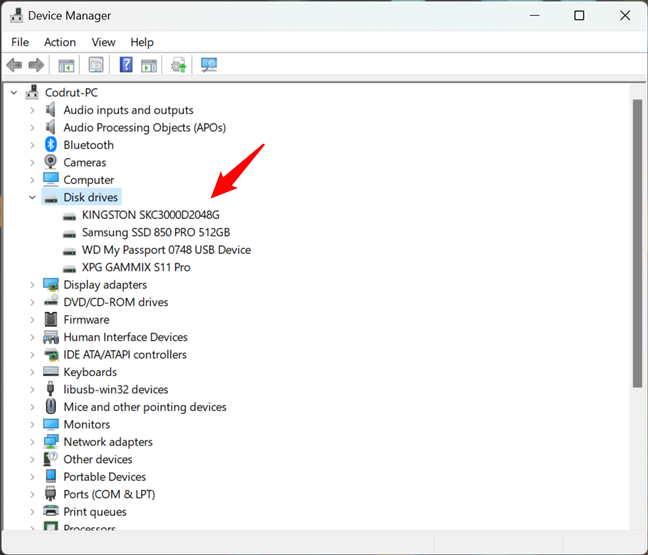The image size is (648, 555).
Task: Open the Properties toolbar icon
Action: [x=96, y=65]
